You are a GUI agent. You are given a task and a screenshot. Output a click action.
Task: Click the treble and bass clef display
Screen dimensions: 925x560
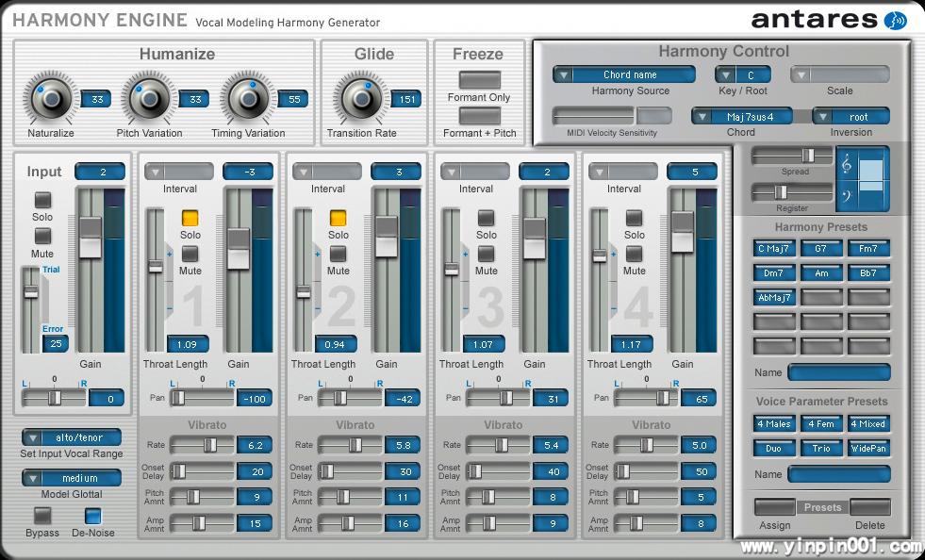tap(862, 179)
